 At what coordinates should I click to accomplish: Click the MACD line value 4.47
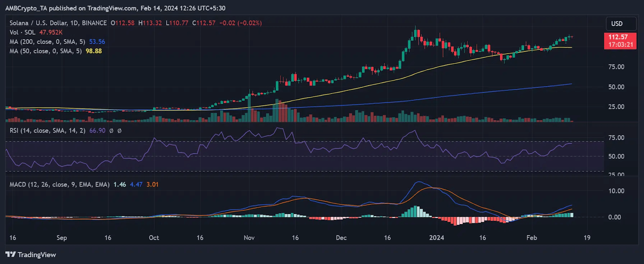[136, 185]
